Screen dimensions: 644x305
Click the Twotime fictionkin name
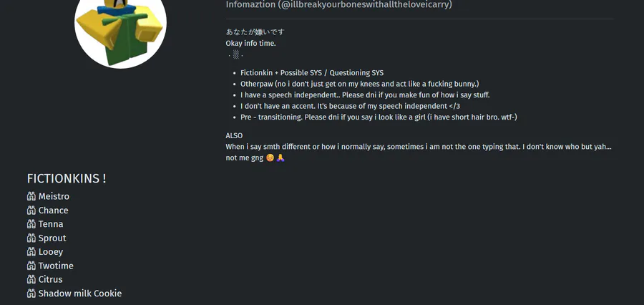click(x=56, y=266)
